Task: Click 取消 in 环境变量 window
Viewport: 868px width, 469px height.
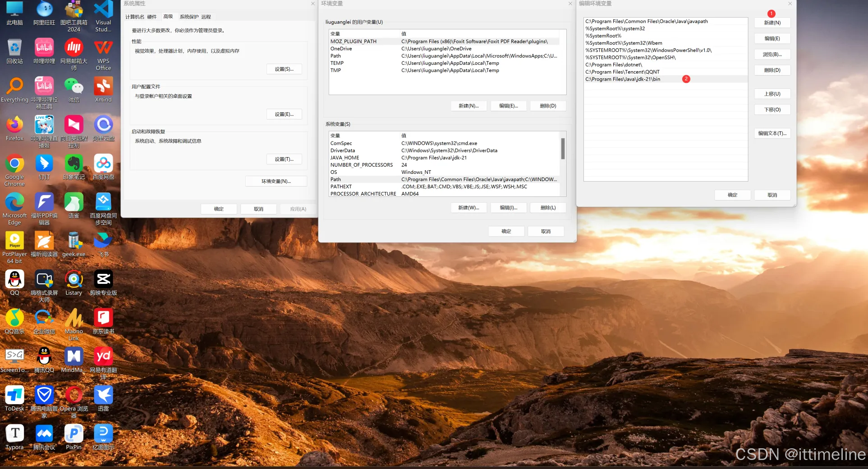Action: [546, 232]
